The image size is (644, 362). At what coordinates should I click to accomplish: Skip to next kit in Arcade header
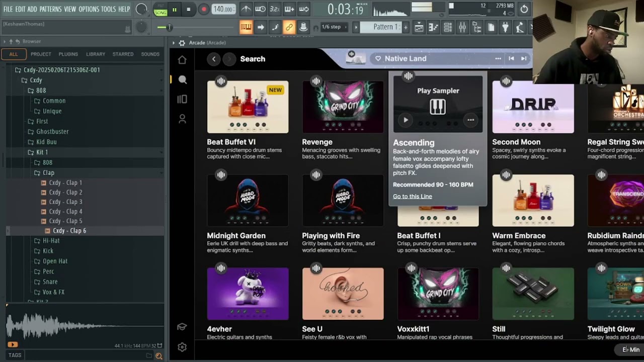tap(524, 58)
